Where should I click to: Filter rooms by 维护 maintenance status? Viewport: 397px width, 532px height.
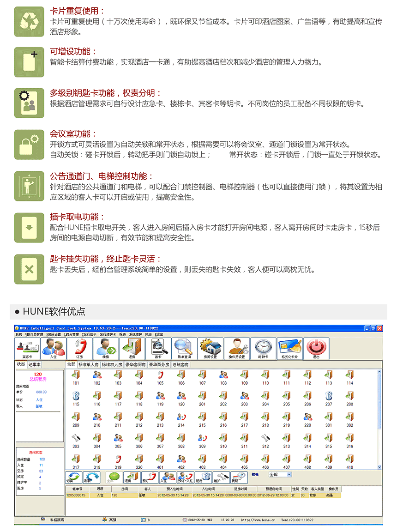[x=222, y=478]
